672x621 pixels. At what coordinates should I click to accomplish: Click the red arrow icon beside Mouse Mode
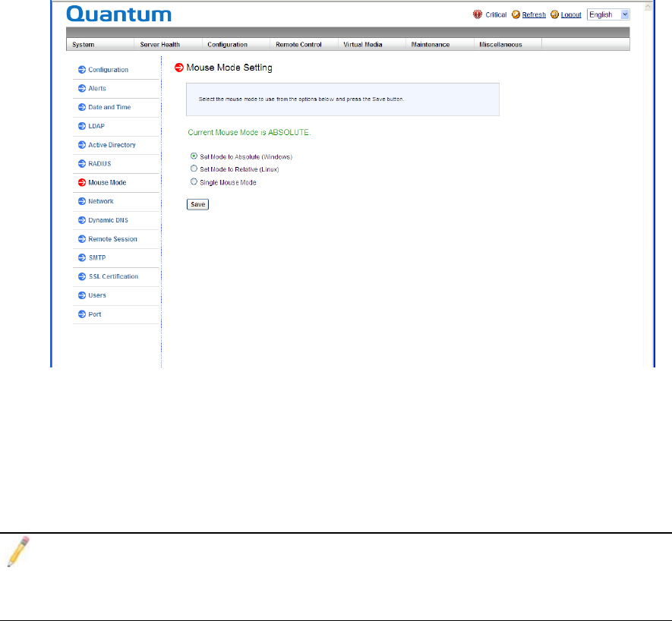pos(82,182)
